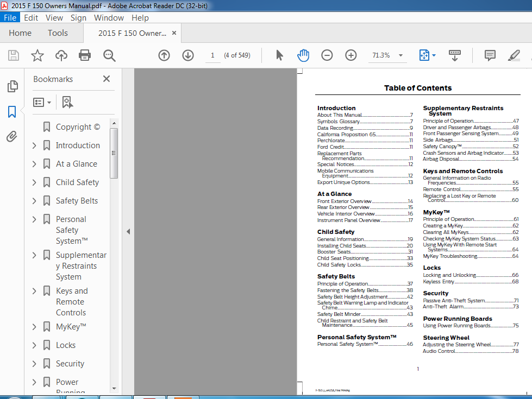The width and height of the screenshot is (532, 399).
Task: Follow the About This Manual contents entry
Action: 365,115
